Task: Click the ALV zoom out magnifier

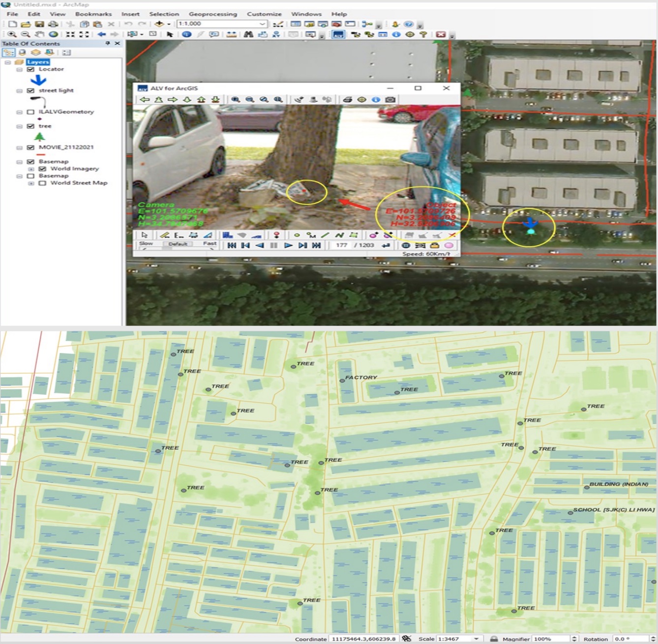Action: point(250,99)
